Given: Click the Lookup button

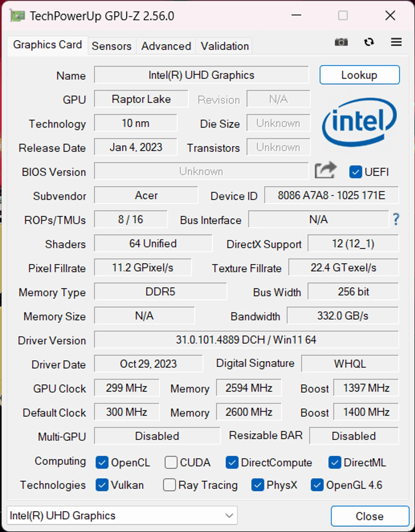Looking at the screenshot, I should (x=360, y=75).
